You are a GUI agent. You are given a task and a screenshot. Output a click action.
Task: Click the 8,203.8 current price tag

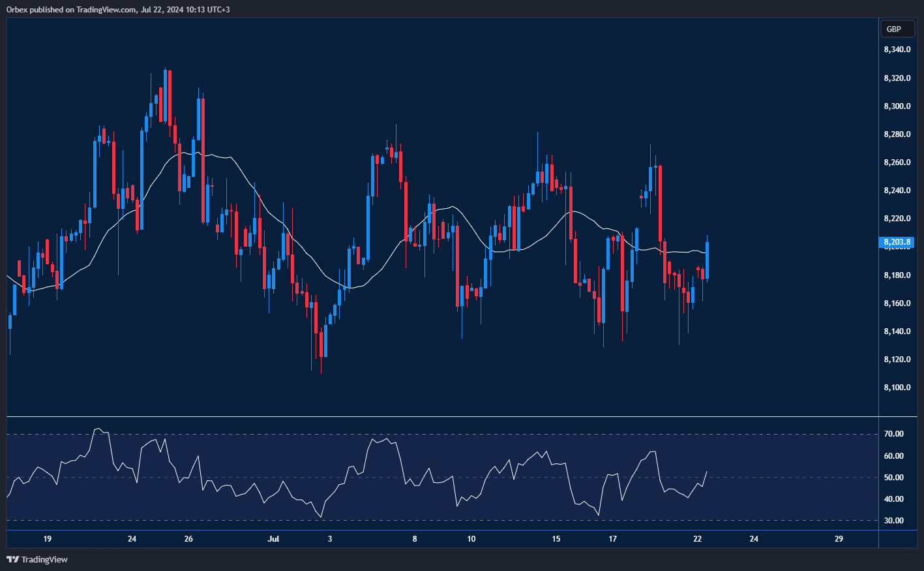(x=897, y=242)
